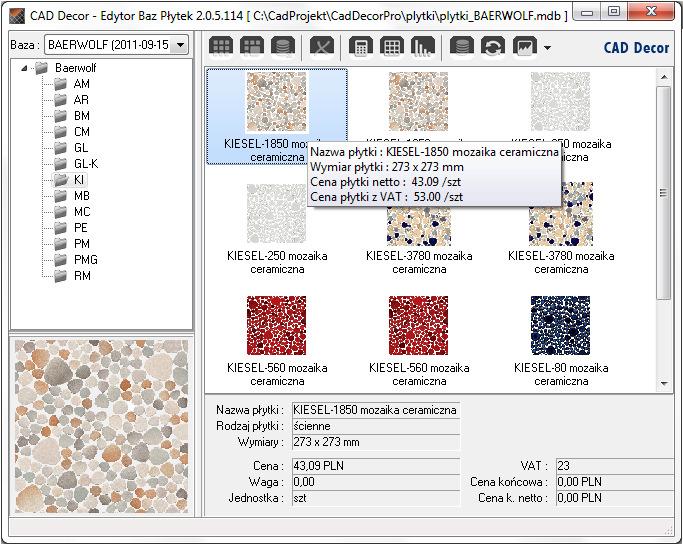Screen dimensions: 683x544
Task: Click the scroll down arrow of the tile list
Action: pyautogui.click(x=664, y=383)
